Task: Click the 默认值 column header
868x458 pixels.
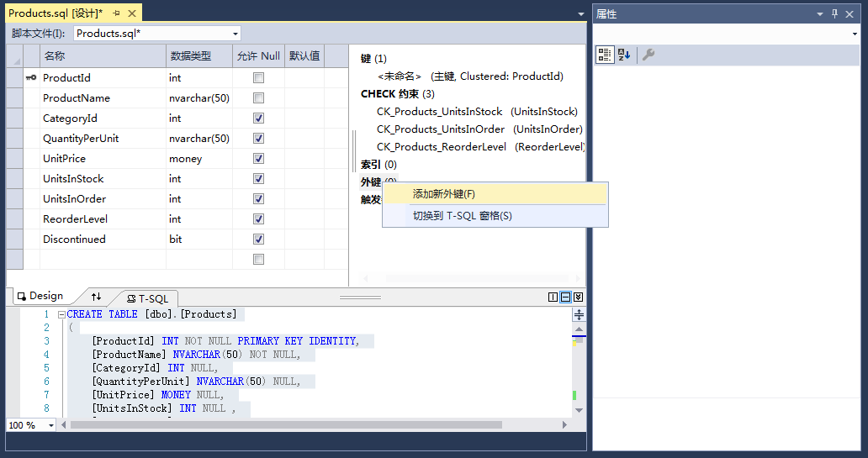Action: tap(304, 55)
